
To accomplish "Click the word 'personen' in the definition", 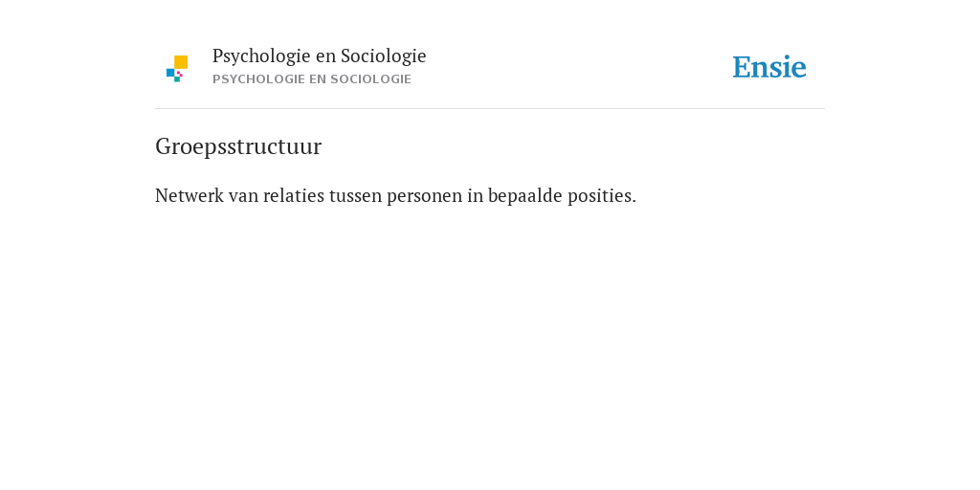I will coord(424,197).
